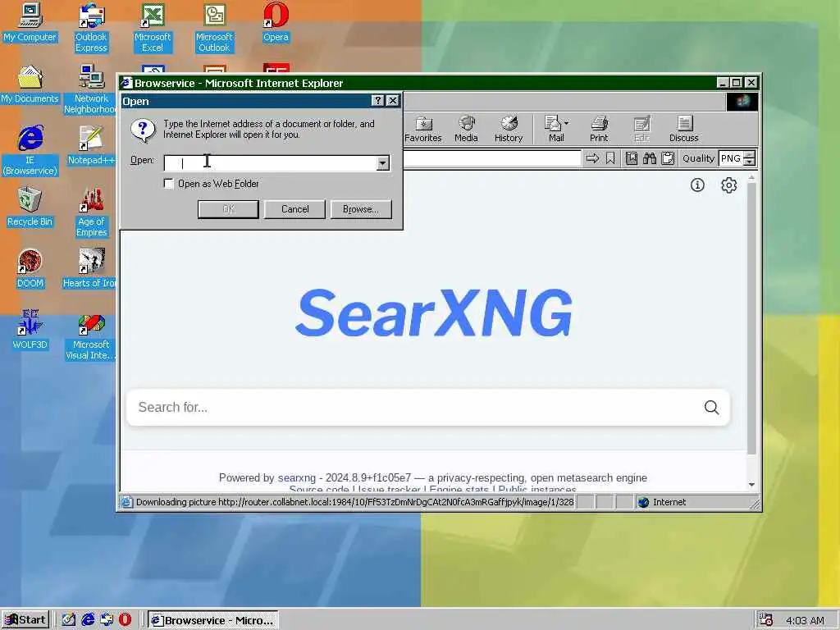
Task: Click Browse... in the Open dialog
Action: point(361,209)
